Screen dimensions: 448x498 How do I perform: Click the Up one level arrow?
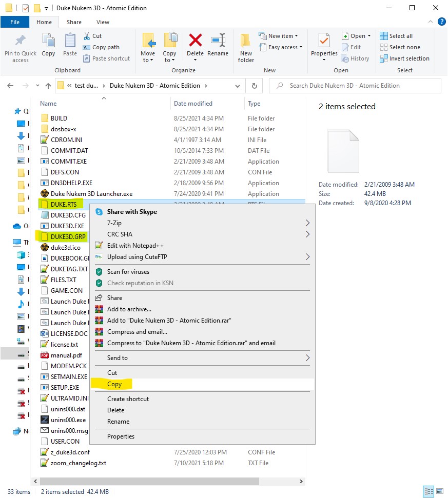[x=48, y=86]
